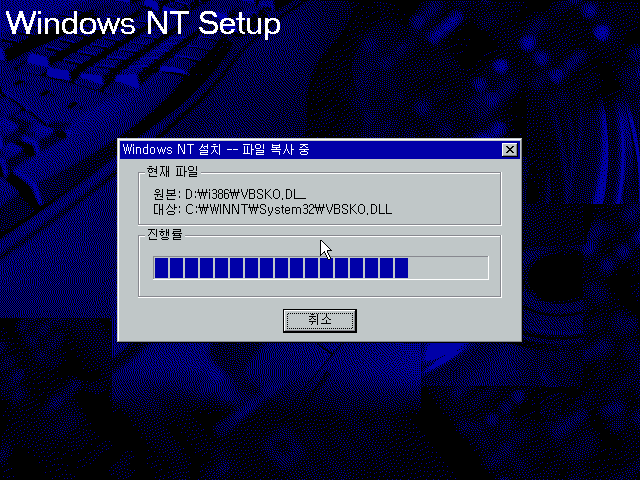This screenshot has height=480, width=640.
Task: Click the 취소 cancel button
Action: tap(320, 320)
